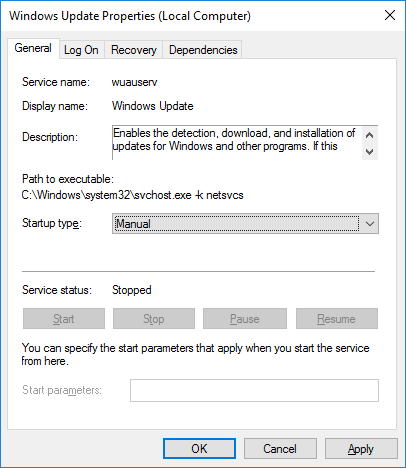Click the description scroll down arrow
The width and height of the screenshot is (406, 468).
coord(370,152)
